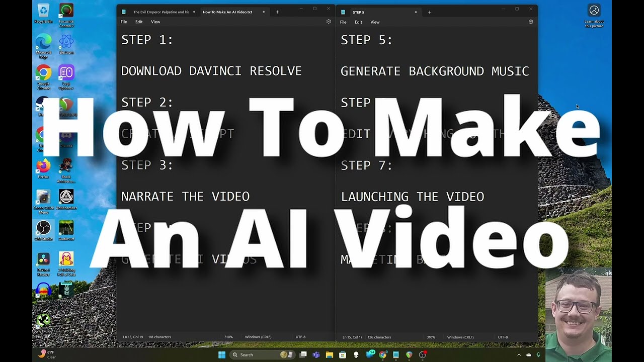Click the 'STEP 1:' line in left Notepad
Image resolution: width=644 pixels, height=362 pixels.
coord(147,40)
